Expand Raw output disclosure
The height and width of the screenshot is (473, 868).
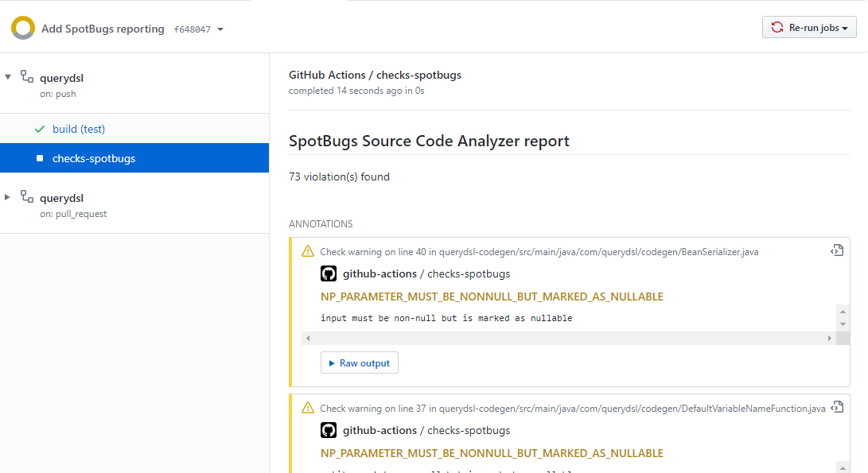coord(359,363)
